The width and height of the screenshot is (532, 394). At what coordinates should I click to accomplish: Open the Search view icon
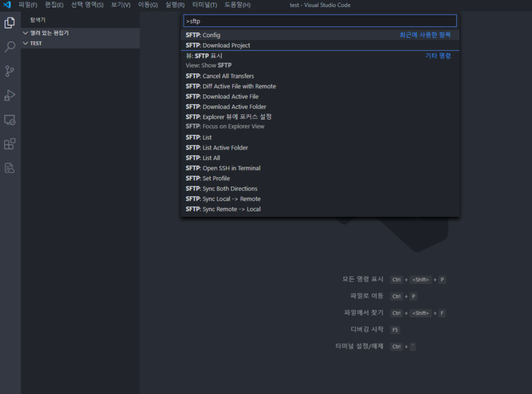[10, 47]
